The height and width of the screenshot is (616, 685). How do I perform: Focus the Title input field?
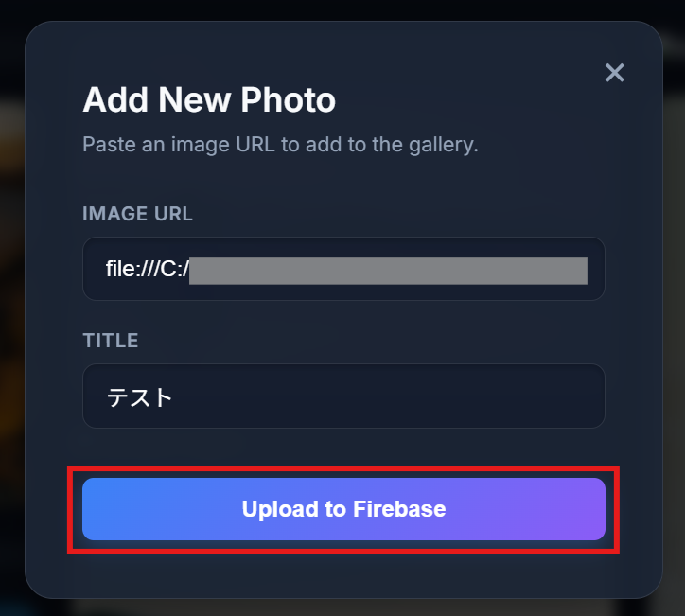[343, 396]
